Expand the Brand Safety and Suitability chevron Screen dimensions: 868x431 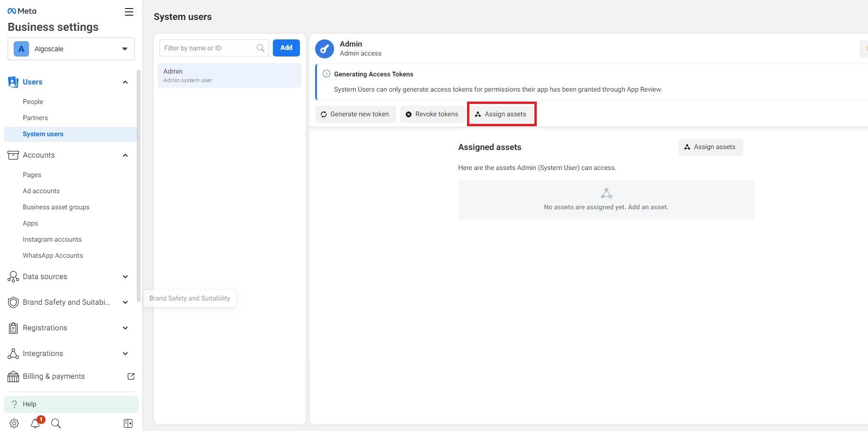(x=125, y=302)
